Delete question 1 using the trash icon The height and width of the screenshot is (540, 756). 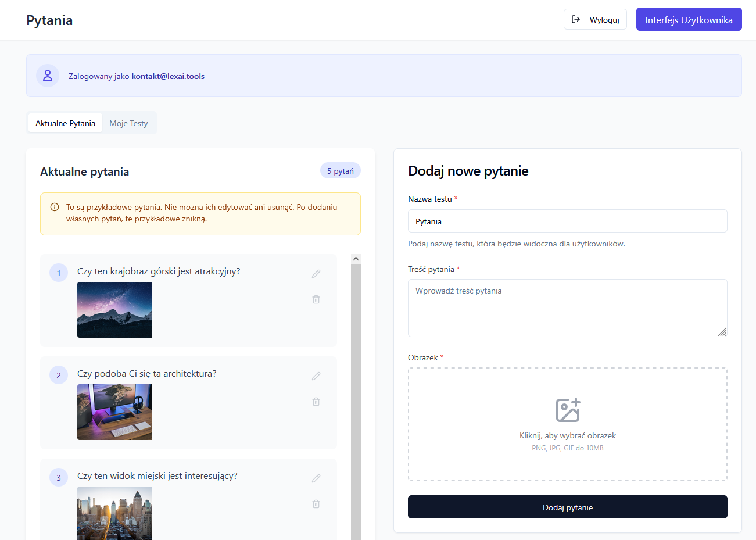316,299
